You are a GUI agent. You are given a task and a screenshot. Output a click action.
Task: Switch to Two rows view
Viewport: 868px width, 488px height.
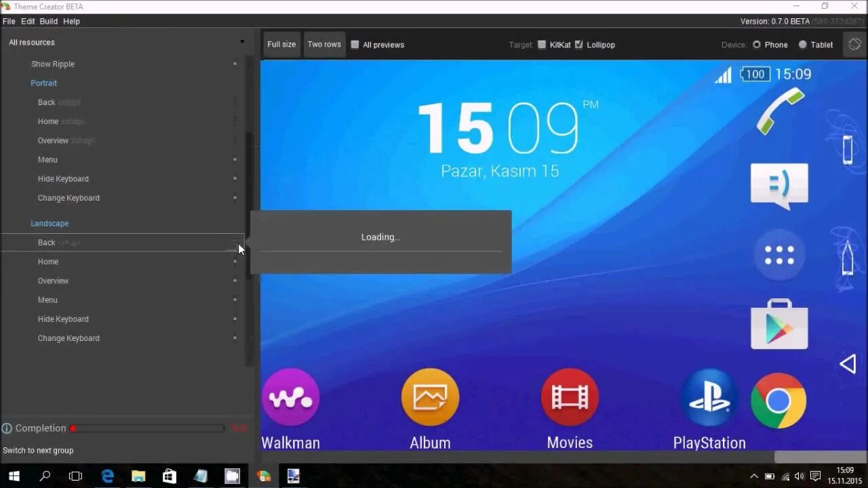pyautogui.click(x=324, y=44)
